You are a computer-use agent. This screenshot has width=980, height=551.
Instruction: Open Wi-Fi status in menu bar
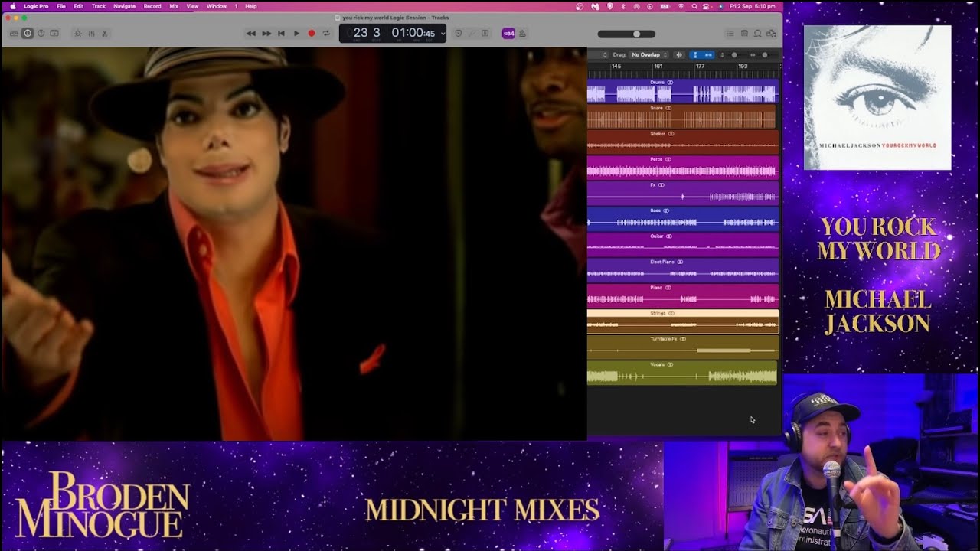click(681, 6)
